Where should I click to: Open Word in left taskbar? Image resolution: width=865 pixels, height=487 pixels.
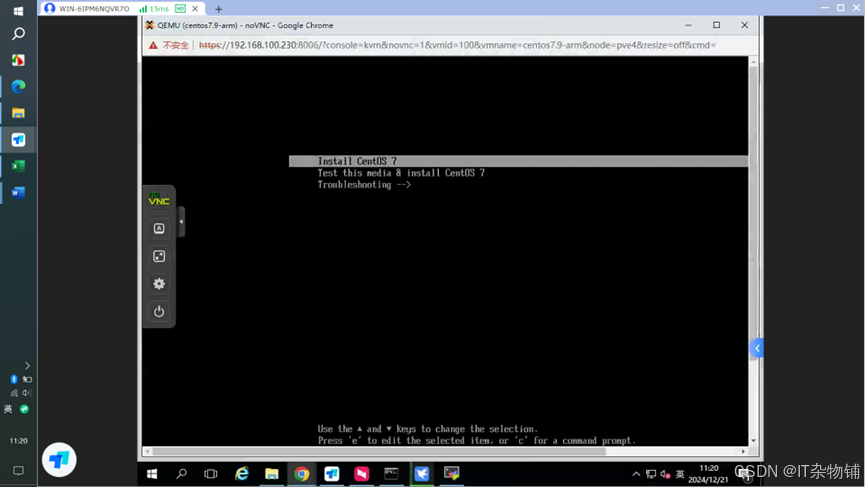point(18,192)
